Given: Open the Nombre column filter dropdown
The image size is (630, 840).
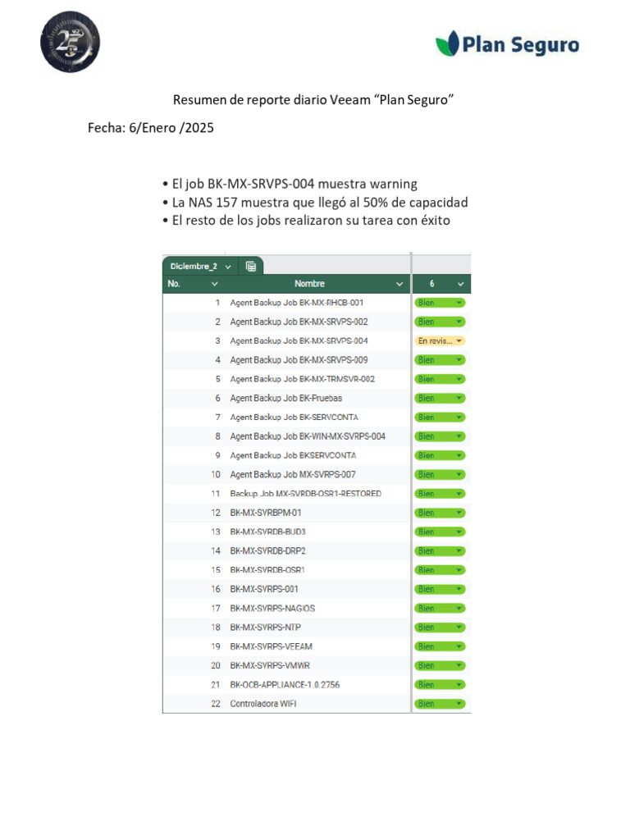Looking at the screenshot, I should click(399, 284).
